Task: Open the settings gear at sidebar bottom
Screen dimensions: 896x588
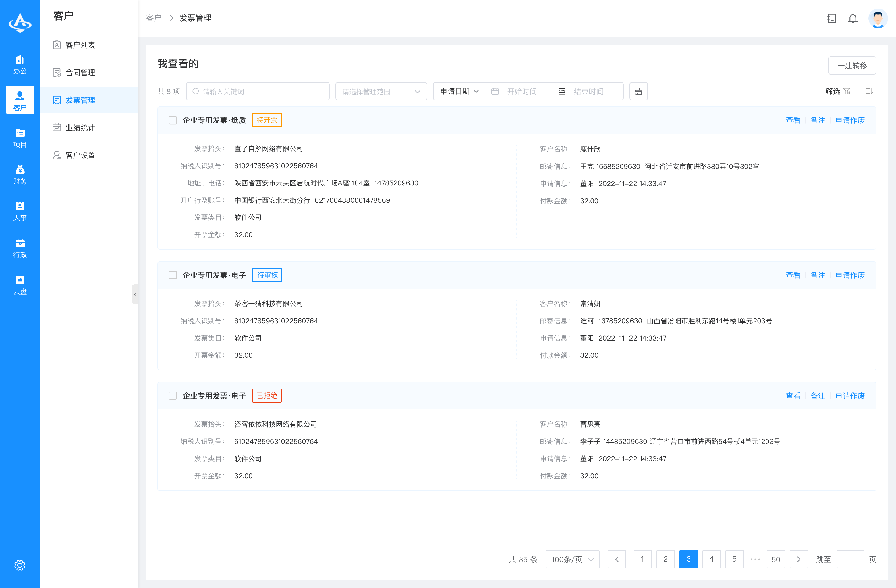Action: pos(20,565)
